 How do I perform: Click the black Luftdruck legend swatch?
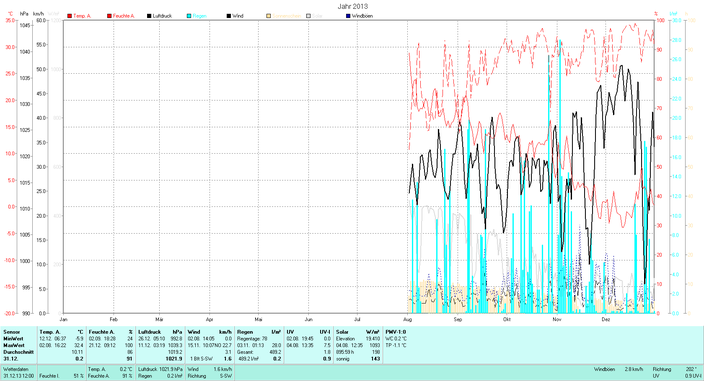pos(149,16)
